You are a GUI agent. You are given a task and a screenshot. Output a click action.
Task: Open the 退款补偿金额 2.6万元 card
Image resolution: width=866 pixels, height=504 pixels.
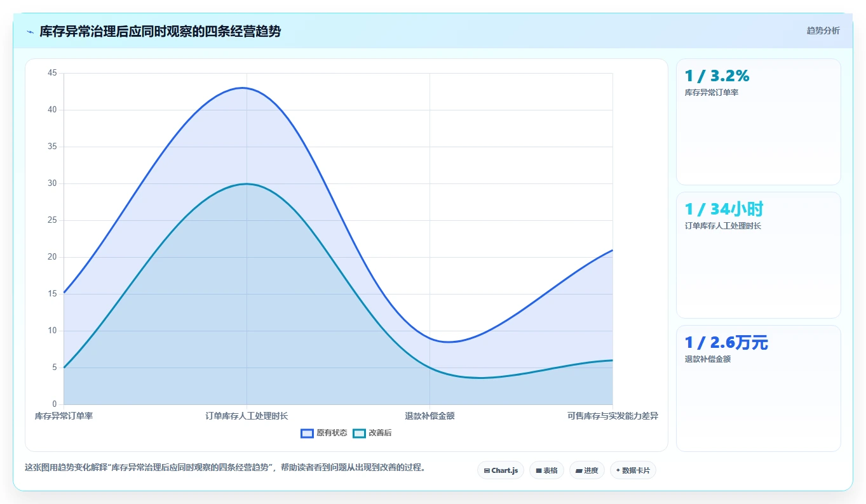click(759, 388)
